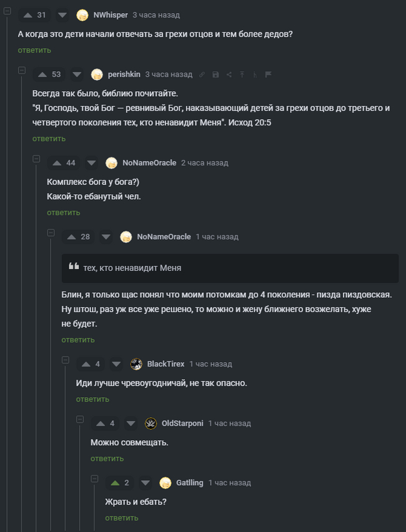Image resolution: width=406 pixels, height=532 pixels.
Task: Share perishkin's comment
Action: pos(229,74)
